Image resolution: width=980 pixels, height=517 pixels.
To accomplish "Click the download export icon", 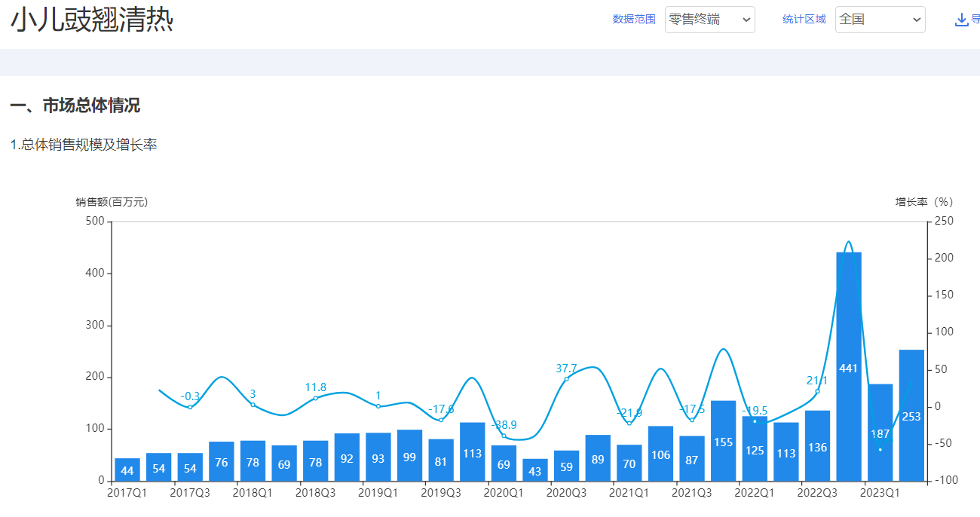I will point(961,20).
